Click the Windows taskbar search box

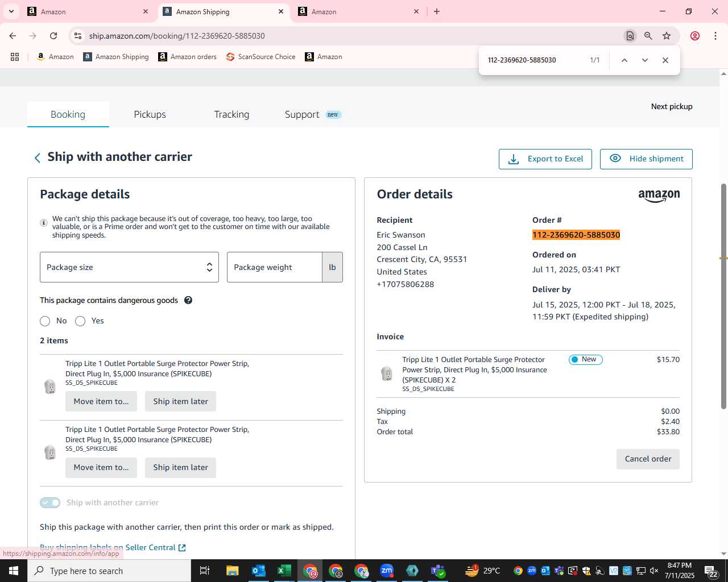tap(109, 571)
